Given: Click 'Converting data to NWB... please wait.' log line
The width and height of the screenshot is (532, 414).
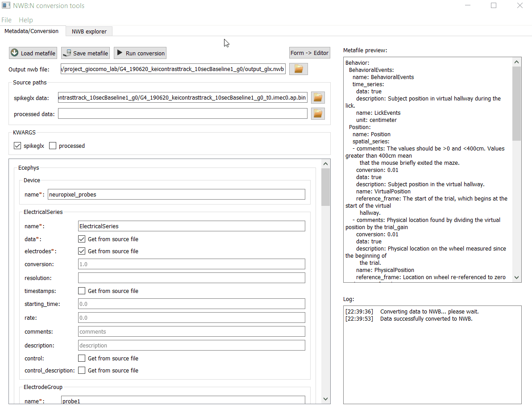Looking at the screenshot, I should coord(429,311).
